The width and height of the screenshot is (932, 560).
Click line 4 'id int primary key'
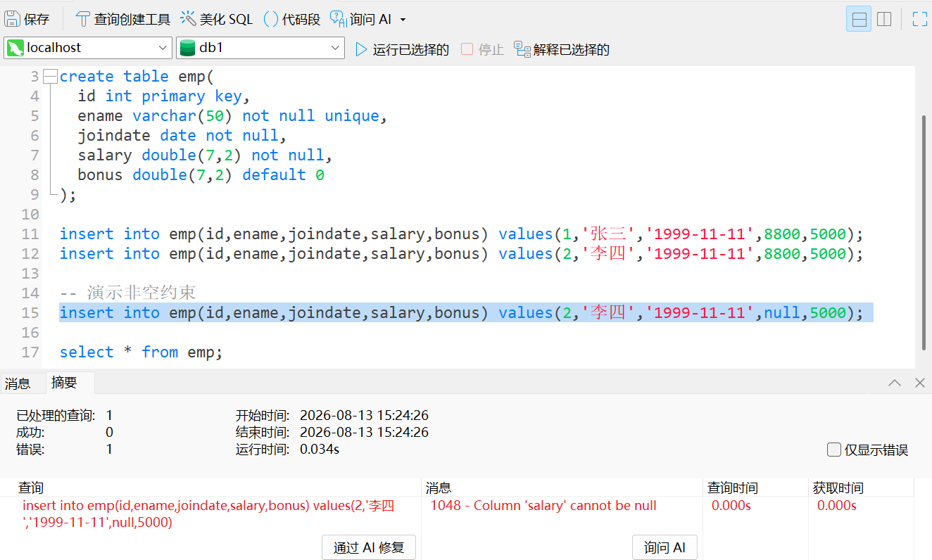pyautogui.click(x=164, y=96)
